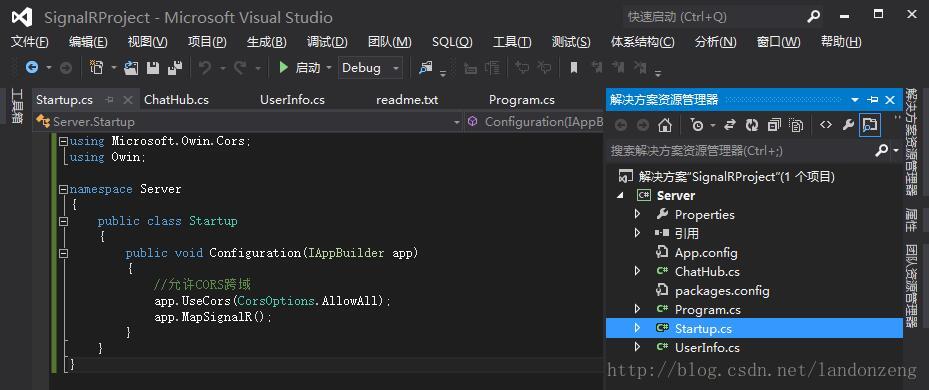This screenshot has width=929, height=390.
Task: Open the 编辑(E) menu
Action: tap(88, 42)
